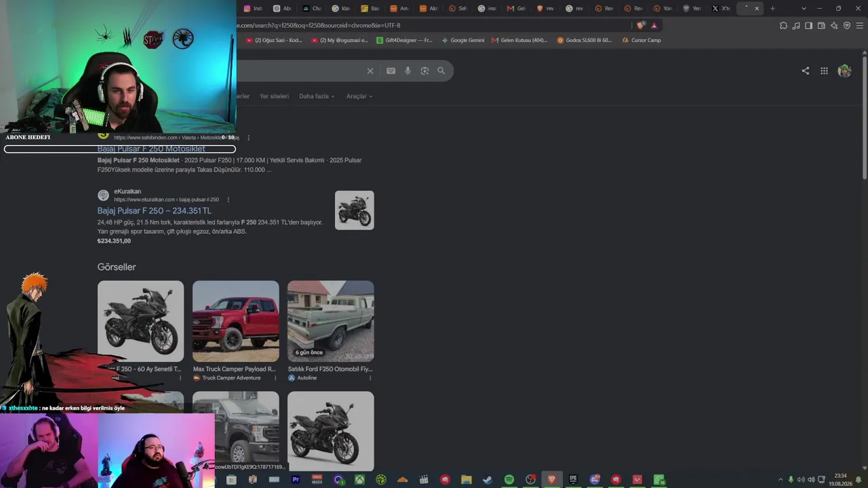Switch to the Gmail 'Gel' tab
Viewport: 868px width, 488px height.
point(516,8)
